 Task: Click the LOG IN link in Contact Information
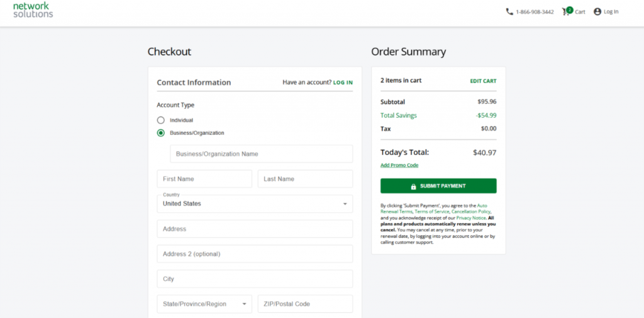coord(343,82)
